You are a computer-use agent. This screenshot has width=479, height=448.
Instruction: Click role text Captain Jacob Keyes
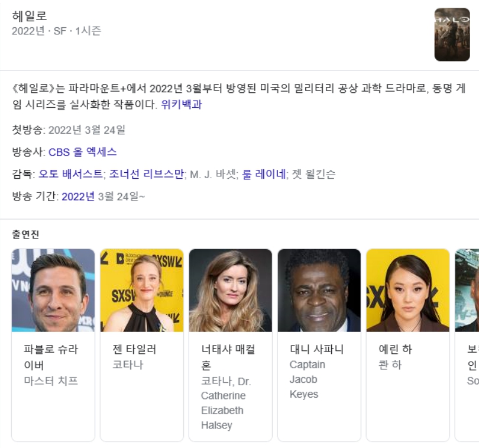[x=308, y=379]
